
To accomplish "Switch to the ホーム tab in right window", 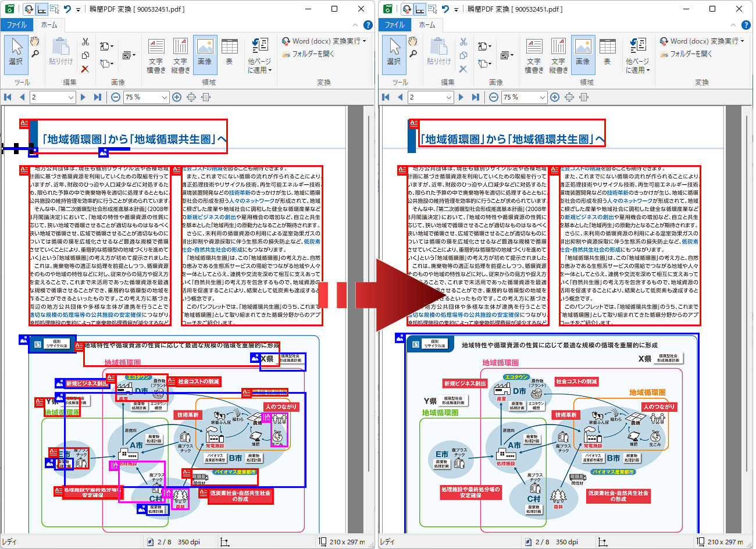I will pyautogui.click(x=427, y=25).
